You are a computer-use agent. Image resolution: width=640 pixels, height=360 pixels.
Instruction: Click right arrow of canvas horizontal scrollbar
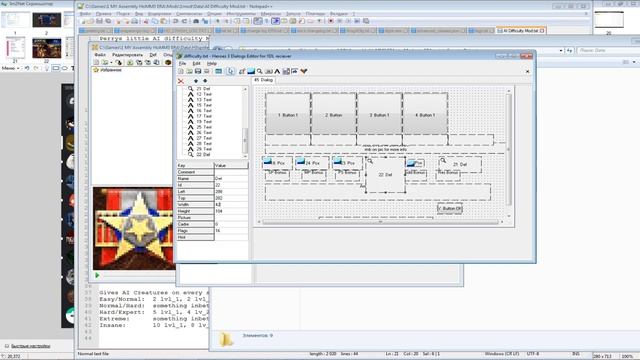pyautogui.click(x=502, y=222)
